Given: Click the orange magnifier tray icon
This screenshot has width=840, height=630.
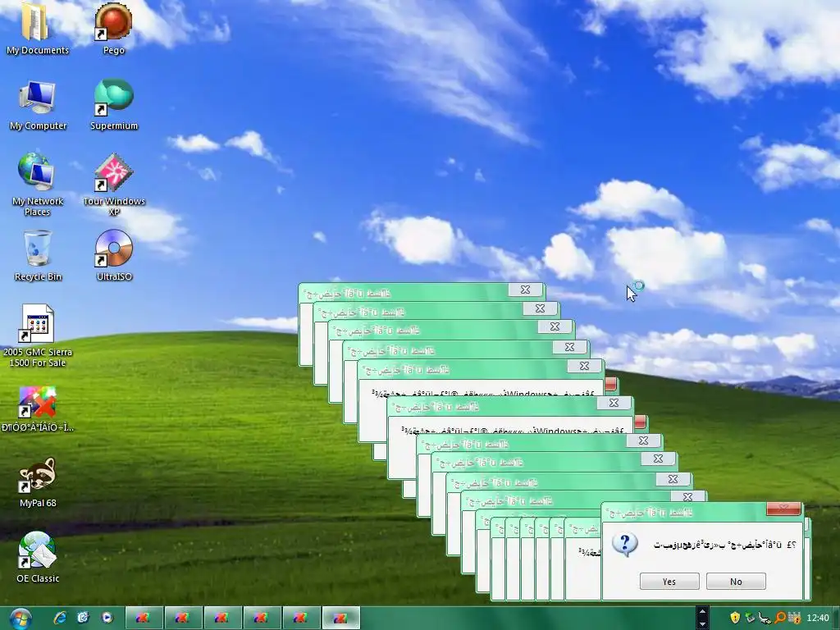Looking at the screenshot, I should (780, 618).
